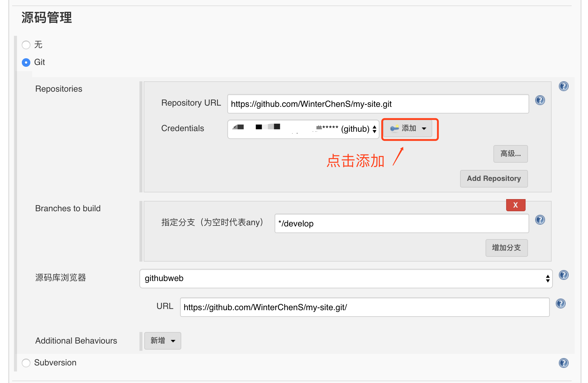Image resolution: width=588 pixels, height=383 pixels.
Task: Click the 增加分支 add branch button
Action: 506,248
